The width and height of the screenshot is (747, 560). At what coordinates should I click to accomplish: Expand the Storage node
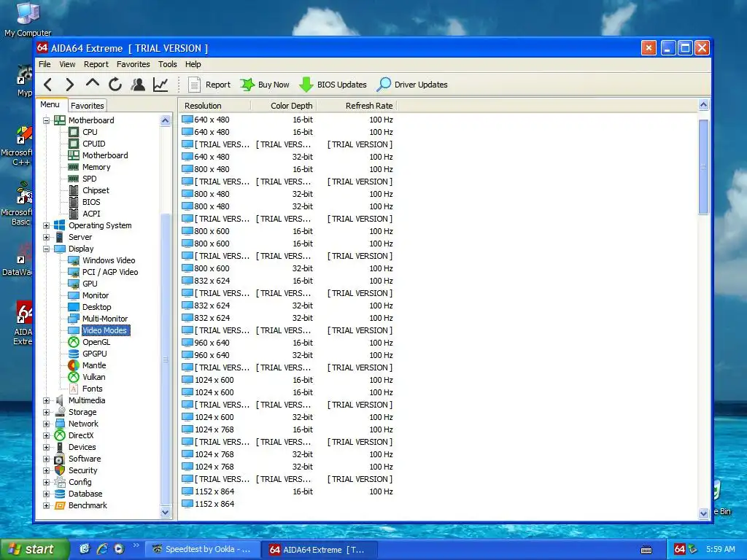click(46, 413)
